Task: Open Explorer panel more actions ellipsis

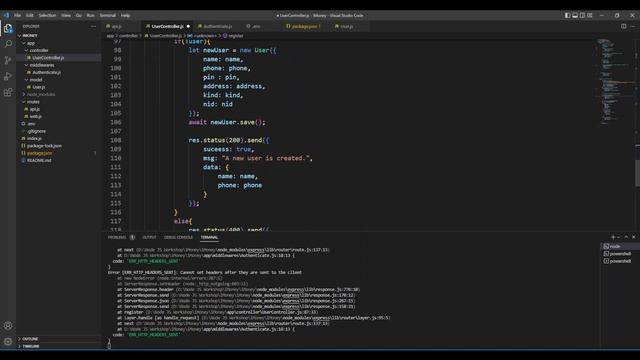Action: pos(93,26)
